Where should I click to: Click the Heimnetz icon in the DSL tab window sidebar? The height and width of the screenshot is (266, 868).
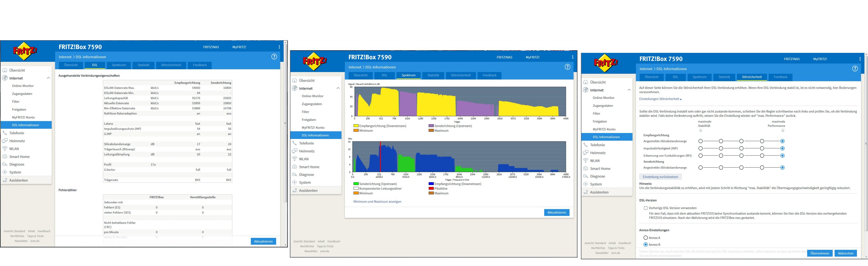click(5, 141)
